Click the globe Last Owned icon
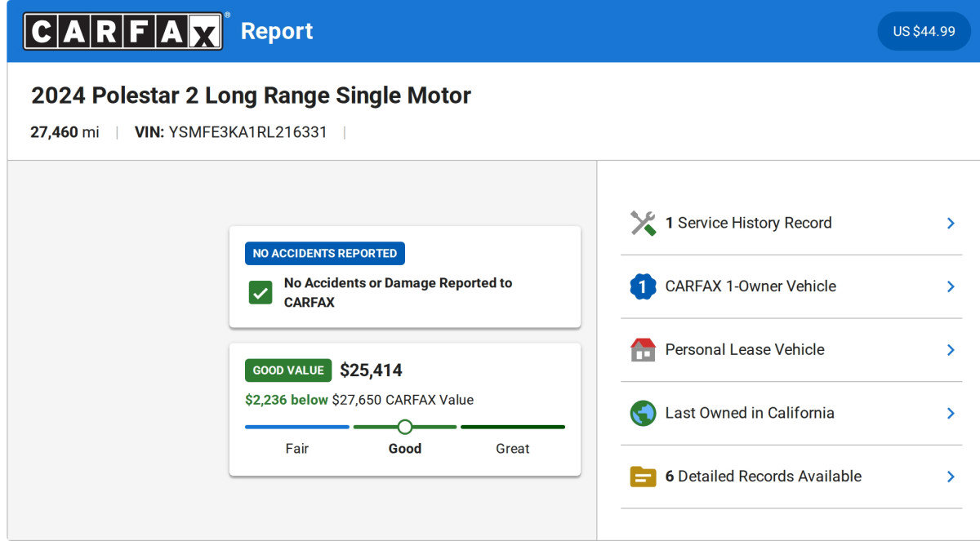Image resolution: width=980 pixels, height=541 pixels. point(643,413)
